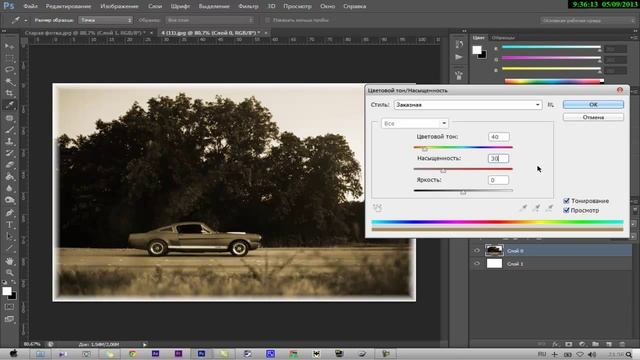
Task: Open the Фильтр menu
Action: coord(248,6)
